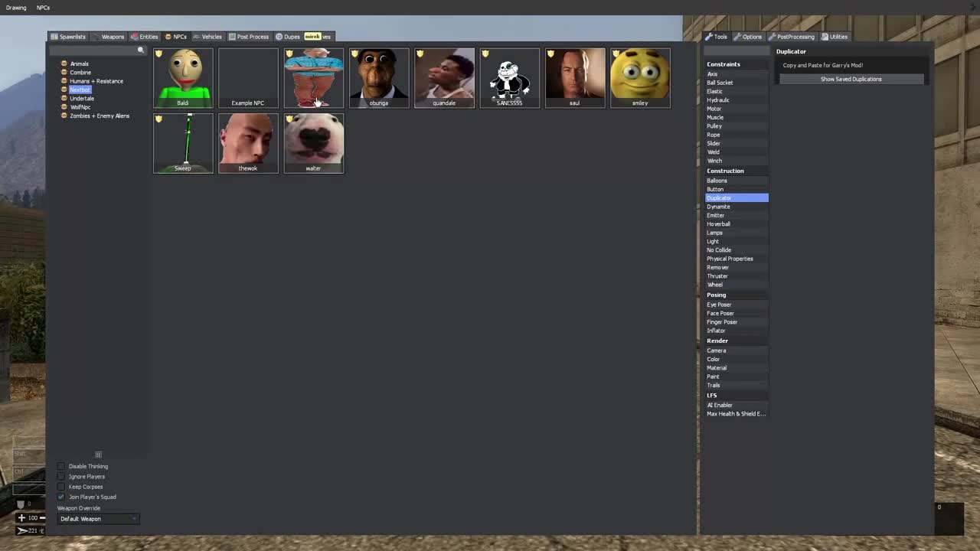The width and height of the screenshot is (980, 551).
Task: Click Show Saved Duplications button
Action: tap(851, 79)
